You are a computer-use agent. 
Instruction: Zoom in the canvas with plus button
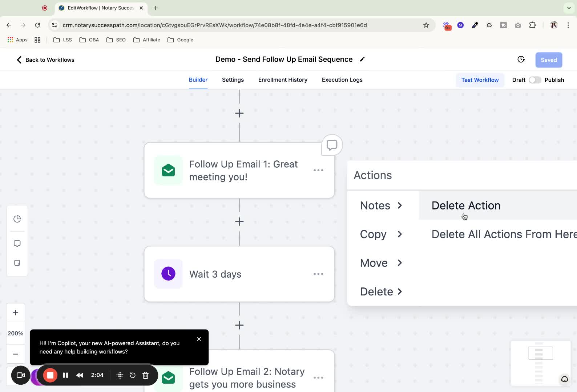pos(16,313)
